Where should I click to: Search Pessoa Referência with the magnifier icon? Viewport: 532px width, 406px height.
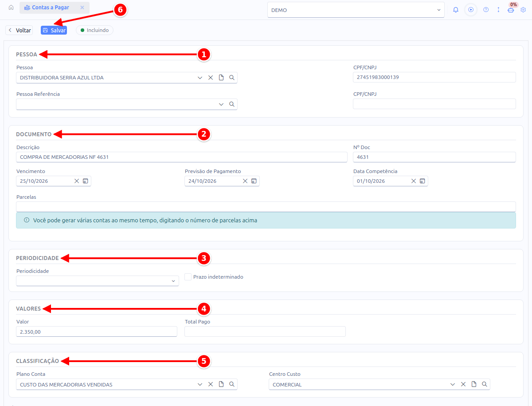click(232, 104)
